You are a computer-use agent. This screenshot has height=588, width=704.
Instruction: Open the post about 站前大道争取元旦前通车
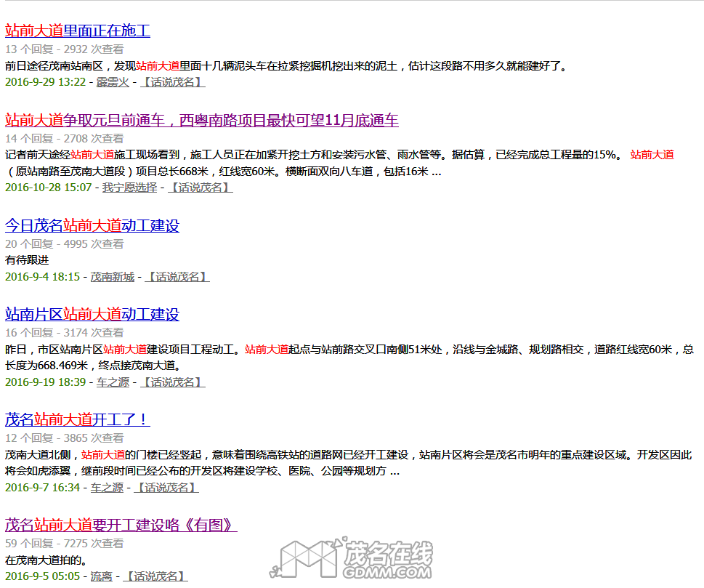coord(201,120)
